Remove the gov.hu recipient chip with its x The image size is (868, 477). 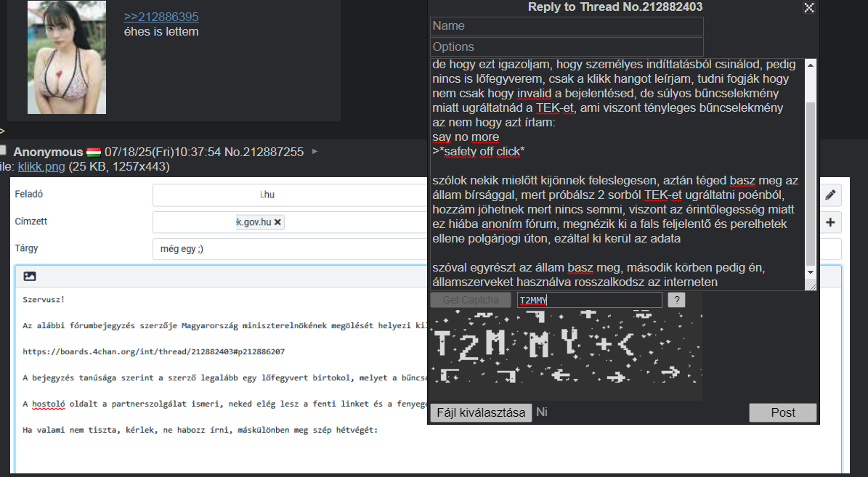(278, 222)
